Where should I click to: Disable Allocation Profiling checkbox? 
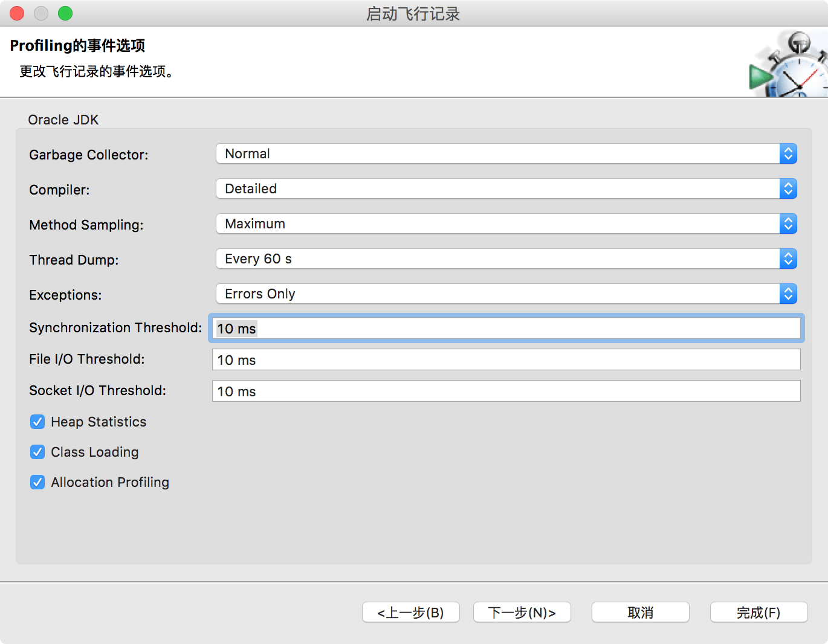point(37,483)
